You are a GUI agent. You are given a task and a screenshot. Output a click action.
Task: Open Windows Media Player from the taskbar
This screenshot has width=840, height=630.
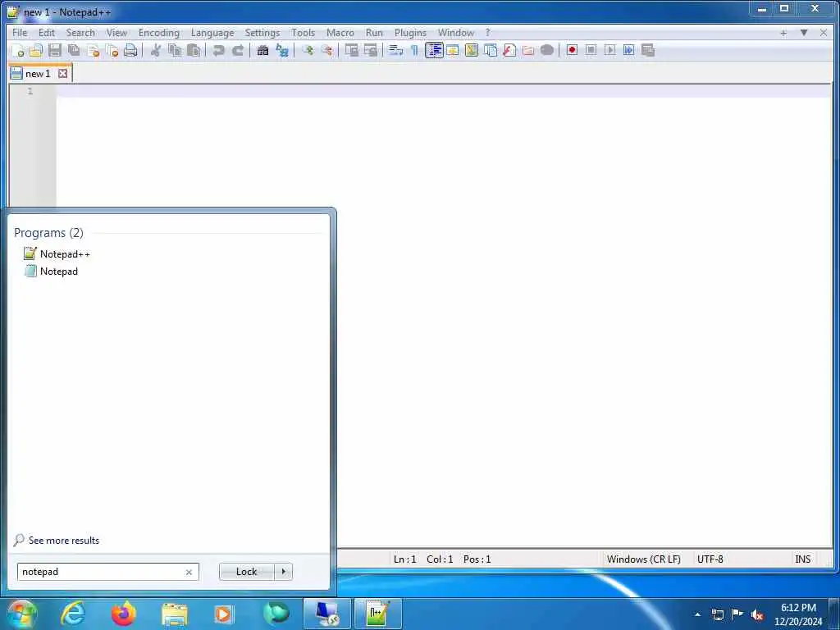point(225,614)
